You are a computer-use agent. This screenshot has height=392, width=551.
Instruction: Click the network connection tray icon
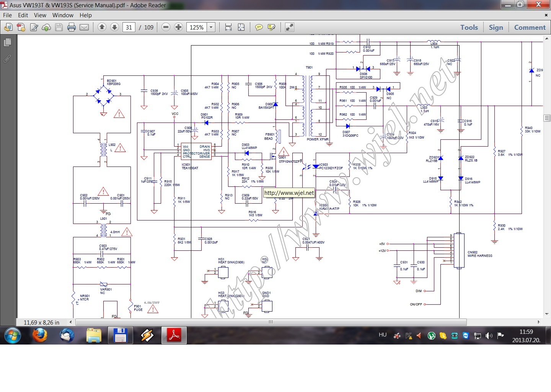tap(478, 336)
